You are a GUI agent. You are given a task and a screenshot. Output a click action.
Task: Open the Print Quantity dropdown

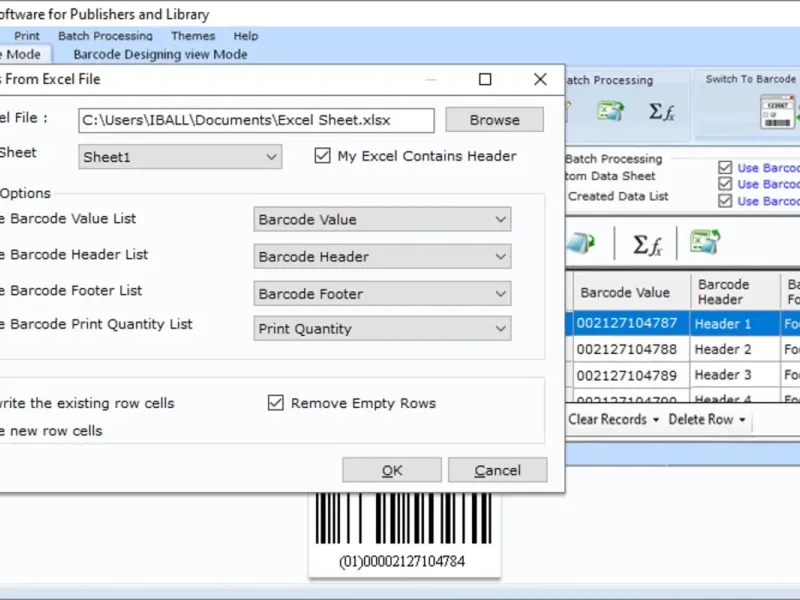(x=382, y=329)
